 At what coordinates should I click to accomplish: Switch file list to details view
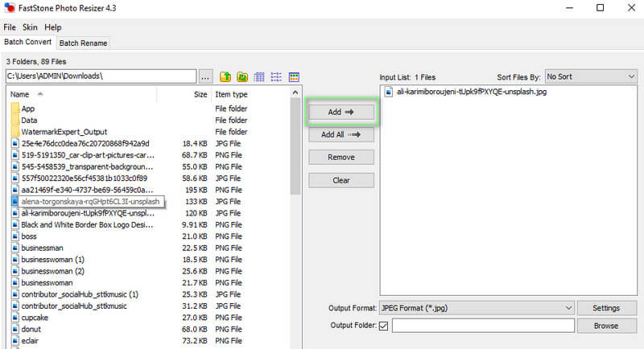coord(259,76)
